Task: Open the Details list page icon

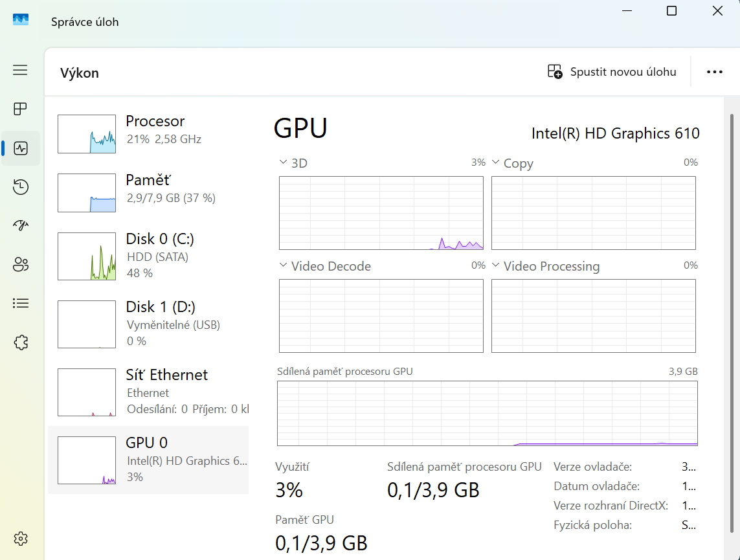Action: tap(20, 303)
